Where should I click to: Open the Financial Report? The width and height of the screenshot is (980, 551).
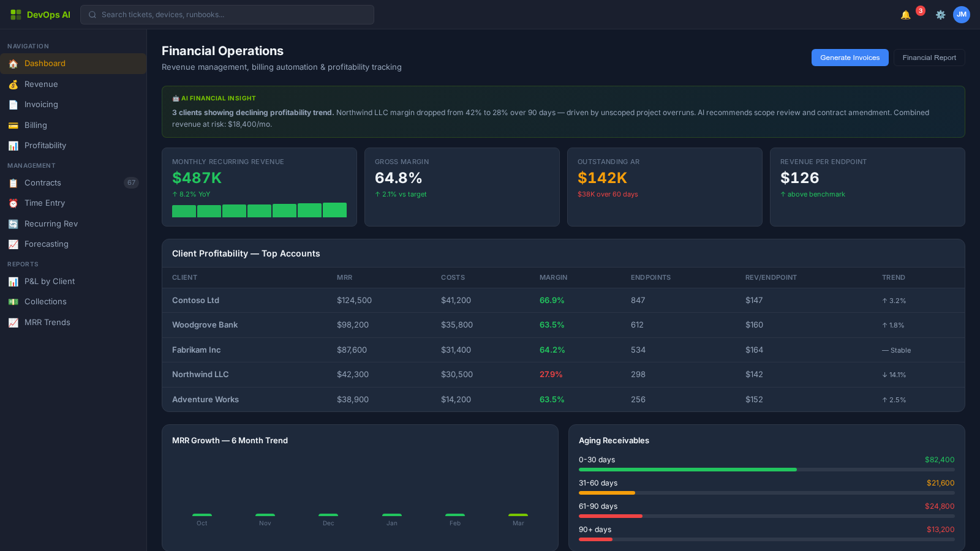tap(929, 57)
